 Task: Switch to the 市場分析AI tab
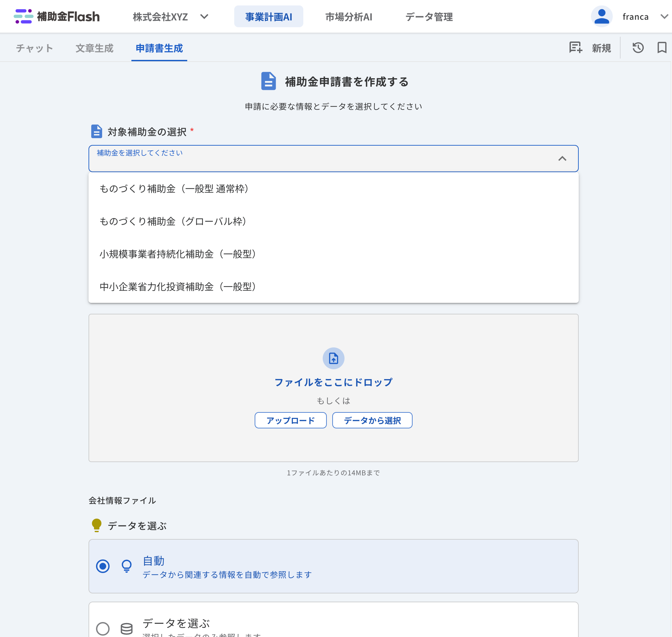click(349, 17)
